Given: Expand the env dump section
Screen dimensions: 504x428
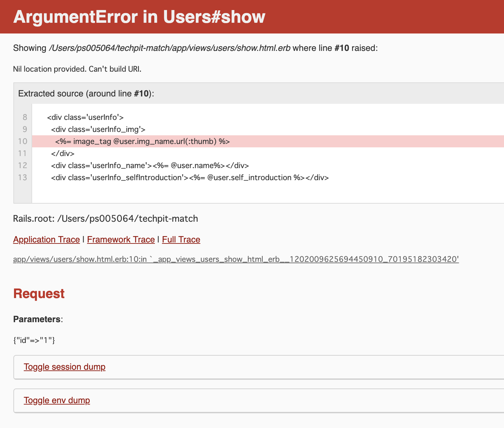Looking at the screenshot, I should (57, 400).
